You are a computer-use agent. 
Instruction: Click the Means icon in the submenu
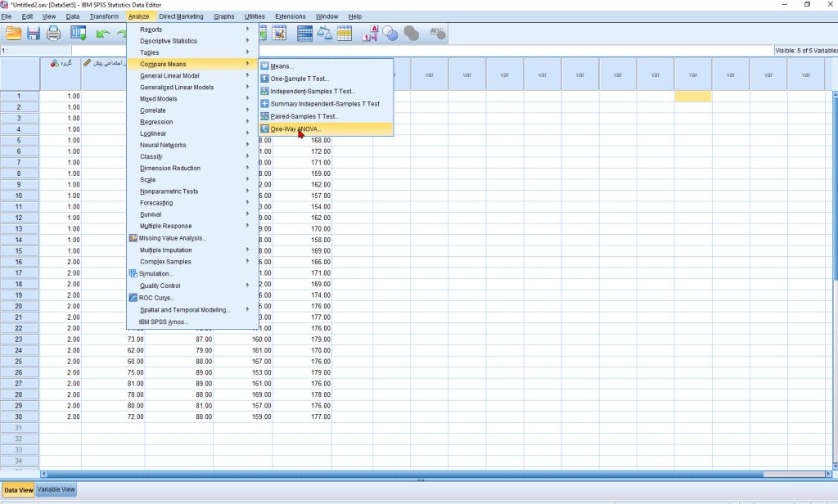pyautogui.click(x=264, y=66)
